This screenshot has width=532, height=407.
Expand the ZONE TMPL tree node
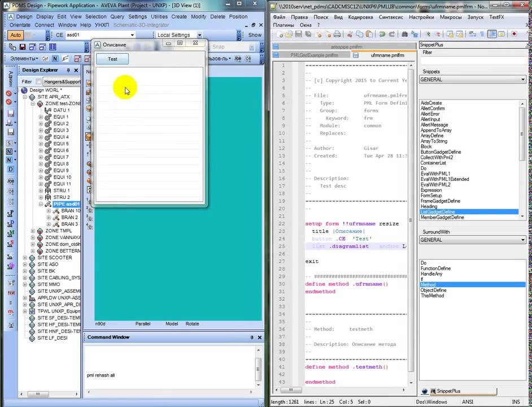pos(33,231)
